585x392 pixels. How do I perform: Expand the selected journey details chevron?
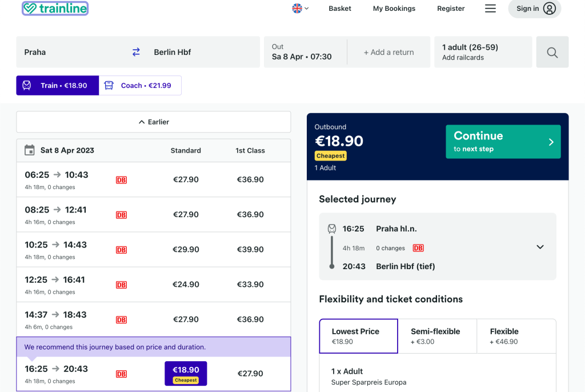pos(540,247)
